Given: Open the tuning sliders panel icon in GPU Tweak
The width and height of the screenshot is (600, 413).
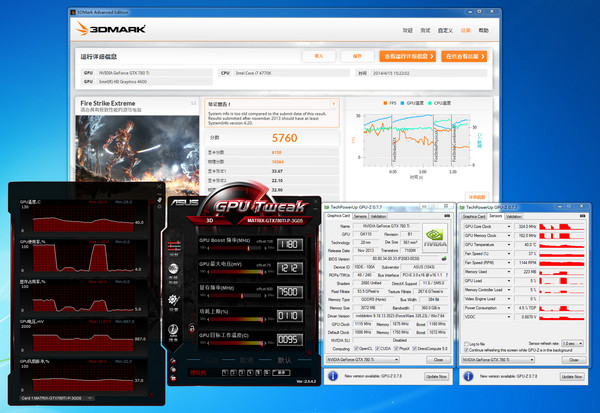Looking at the screenshot, I should [174, 246].
